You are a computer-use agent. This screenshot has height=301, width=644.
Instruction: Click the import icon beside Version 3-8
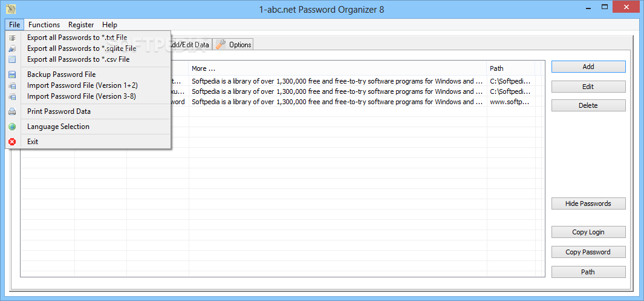(12, 97)
